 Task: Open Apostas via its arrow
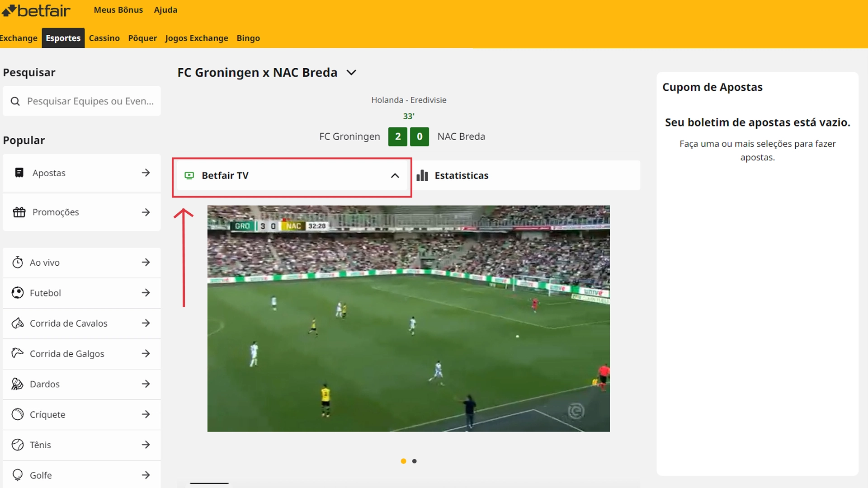[x=146, y=173]
